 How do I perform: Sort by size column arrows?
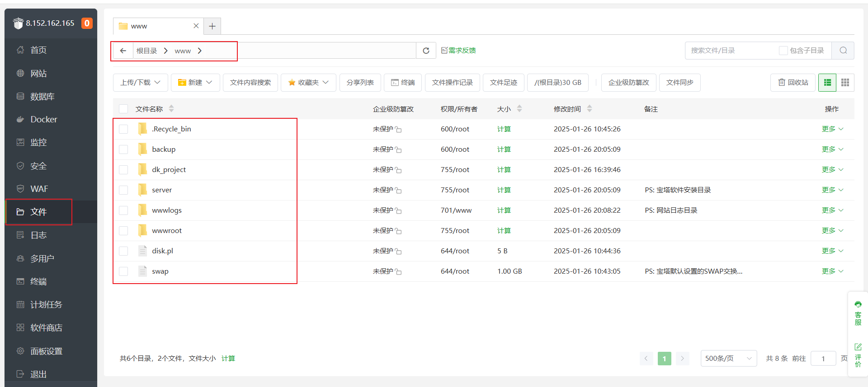pos(519,109)
